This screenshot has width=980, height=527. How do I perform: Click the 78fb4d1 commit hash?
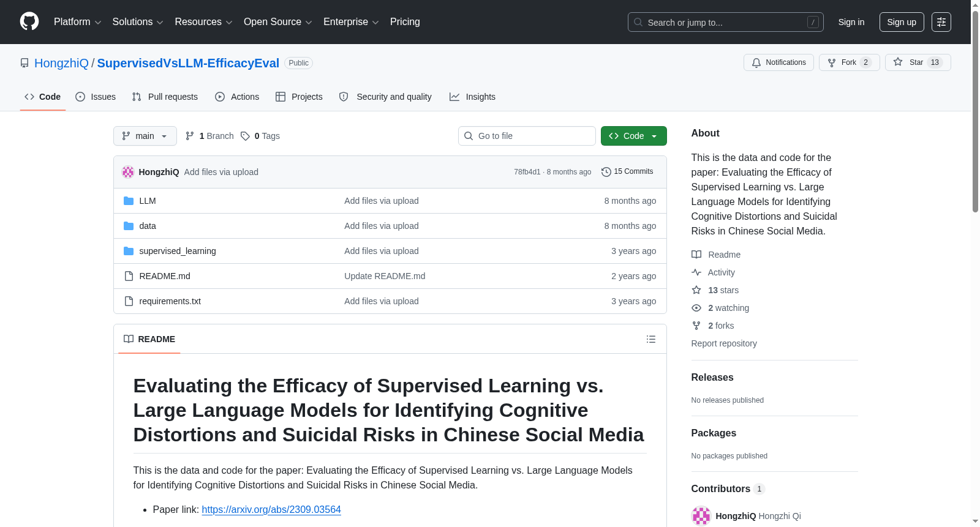[x=527, y=172]
